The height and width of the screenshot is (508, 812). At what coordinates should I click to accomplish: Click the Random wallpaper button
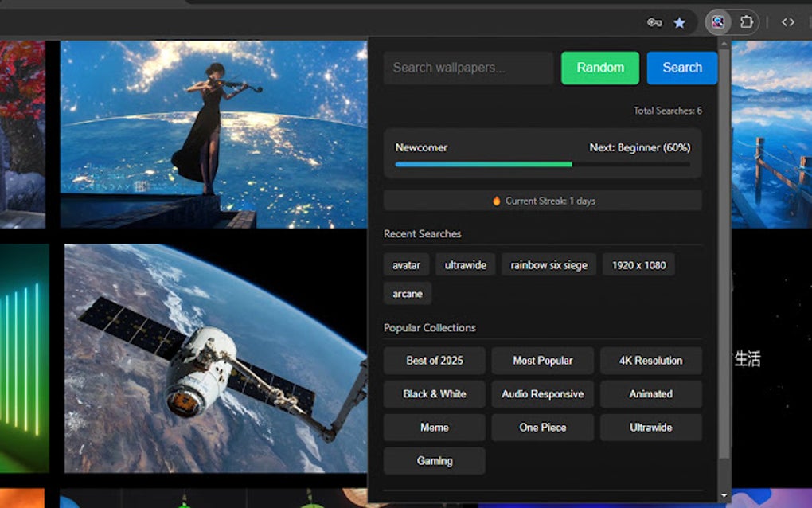(599, 68)
